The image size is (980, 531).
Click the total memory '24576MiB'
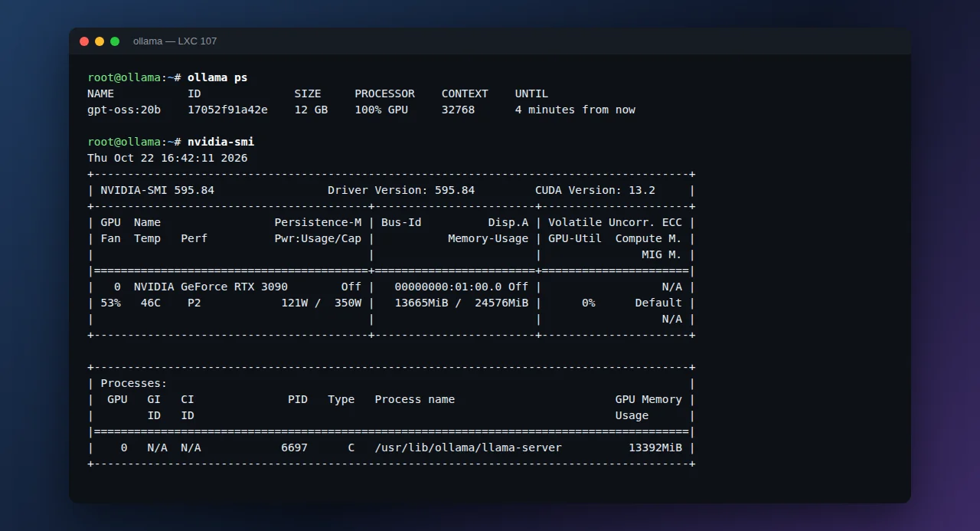coord(502,303)
